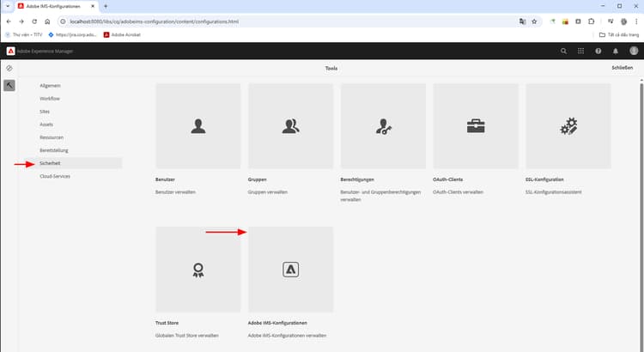The height and width of the screenshot is (352, 644).
Task: Open the all bookmarks folder
Action: tap(619, 35)
